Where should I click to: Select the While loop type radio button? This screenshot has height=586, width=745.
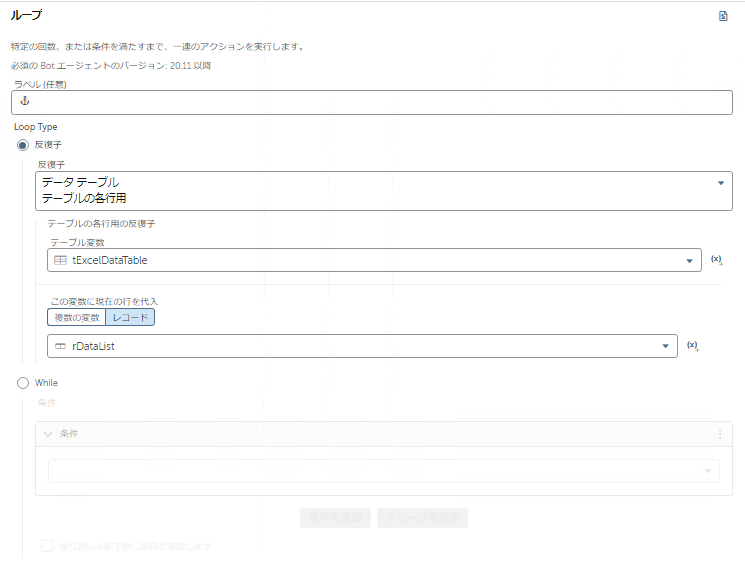tap(23, 382)
